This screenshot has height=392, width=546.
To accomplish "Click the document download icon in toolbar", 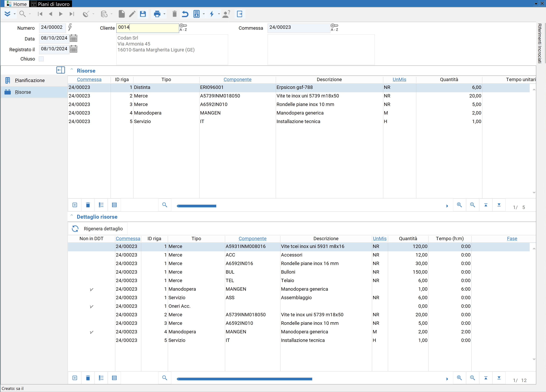I will click(197, 14).
